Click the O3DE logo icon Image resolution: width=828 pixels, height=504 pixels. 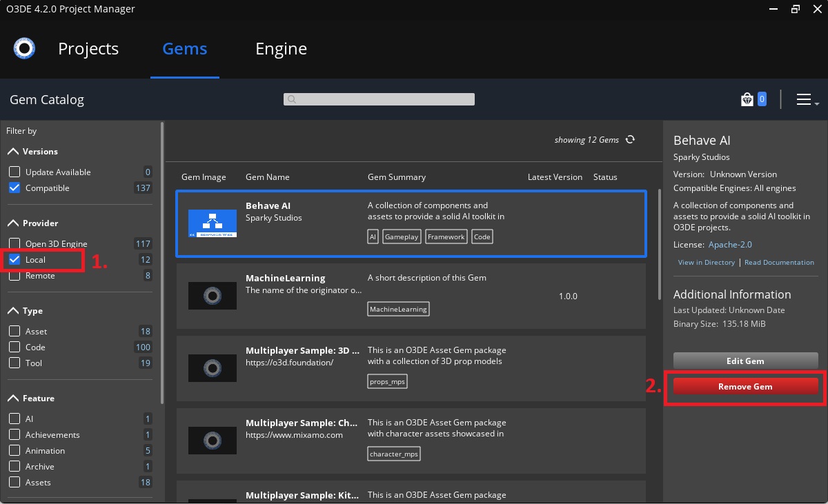tap(23, 48)
